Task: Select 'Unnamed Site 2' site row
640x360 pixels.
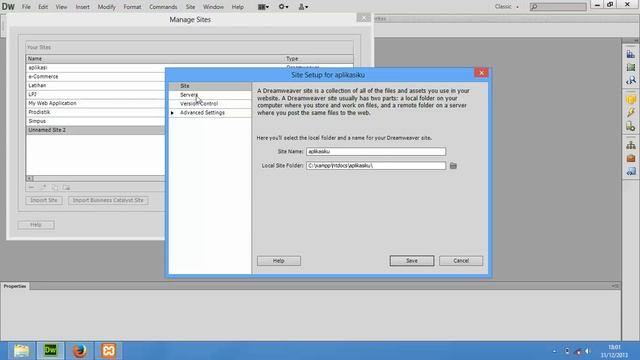Action: pos(96,130)
